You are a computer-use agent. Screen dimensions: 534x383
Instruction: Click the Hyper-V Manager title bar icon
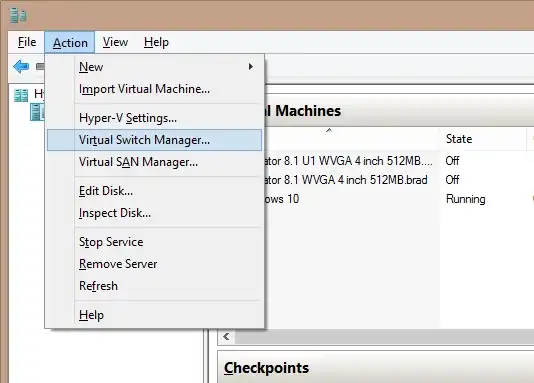tap(18, 15)
